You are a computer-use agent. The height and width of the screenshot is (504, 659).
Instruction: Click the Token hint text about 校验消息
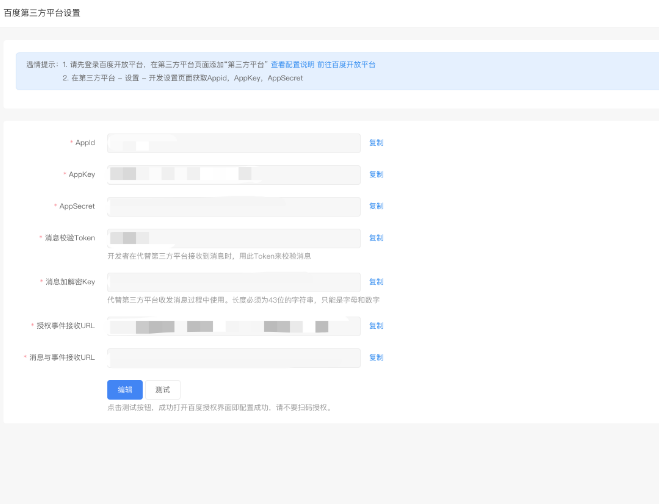pyautogui.click(x=209, y=256)
